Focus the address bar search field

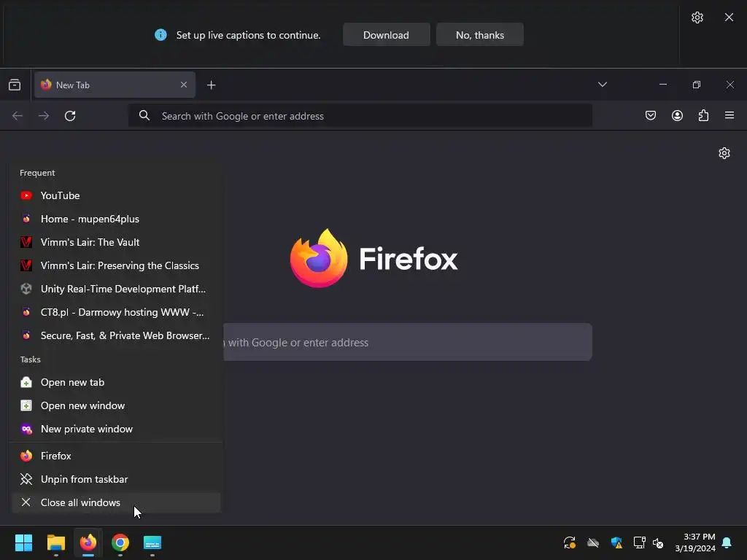pyautogui.click(x=360, y=116)
